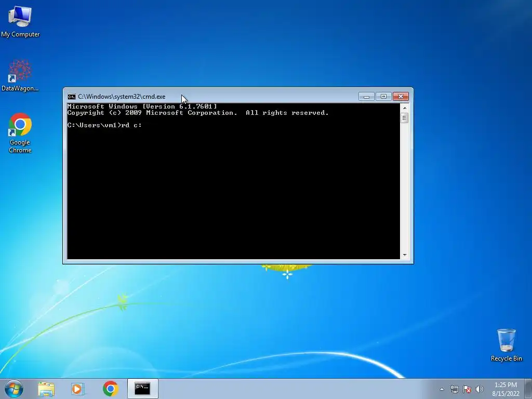Maximize the cmd.exe window
Image resolution: width=532 pixels, height=399 pixels.
click(383, 97)
